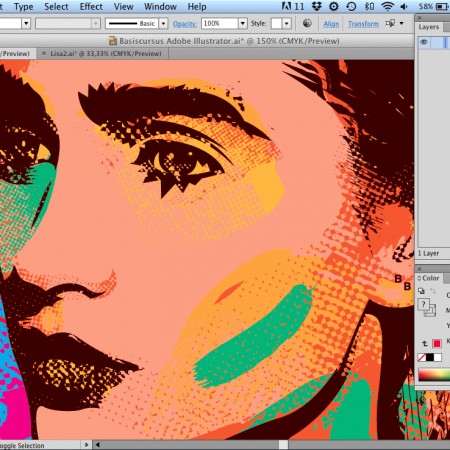This screenshot has width=450, height=450.
Task: Cycle Color panel display with the arrows
Action: pyautogui.click(x=419, y=278)
